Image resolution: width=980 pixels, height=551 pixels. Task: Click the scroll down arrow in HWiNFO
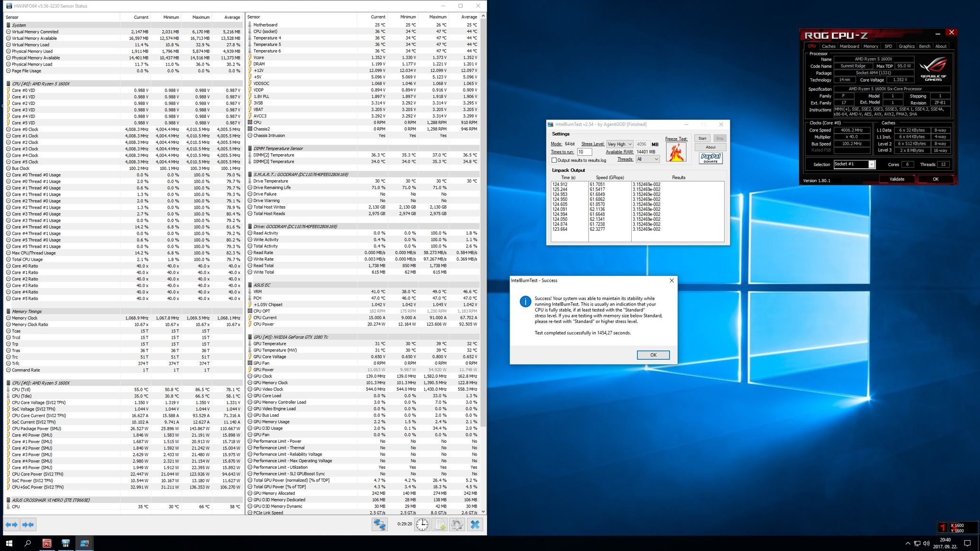pos(483,511)
